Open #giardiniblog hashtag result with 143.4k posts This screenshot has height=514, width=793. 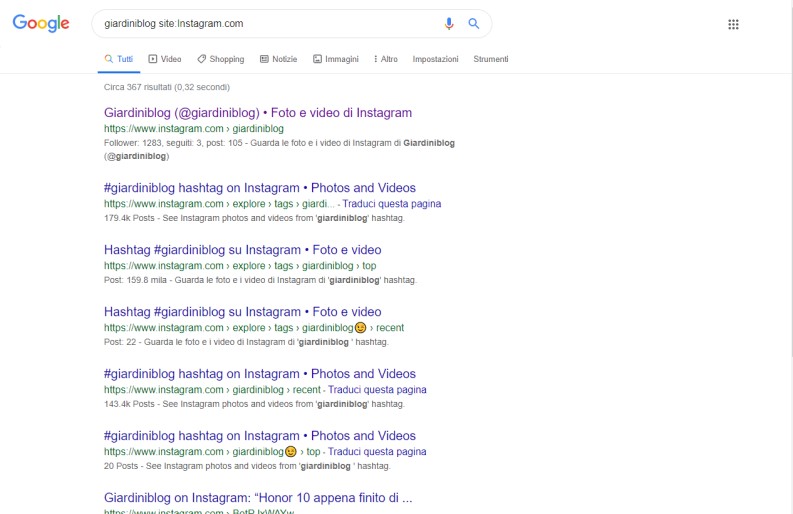259,373
